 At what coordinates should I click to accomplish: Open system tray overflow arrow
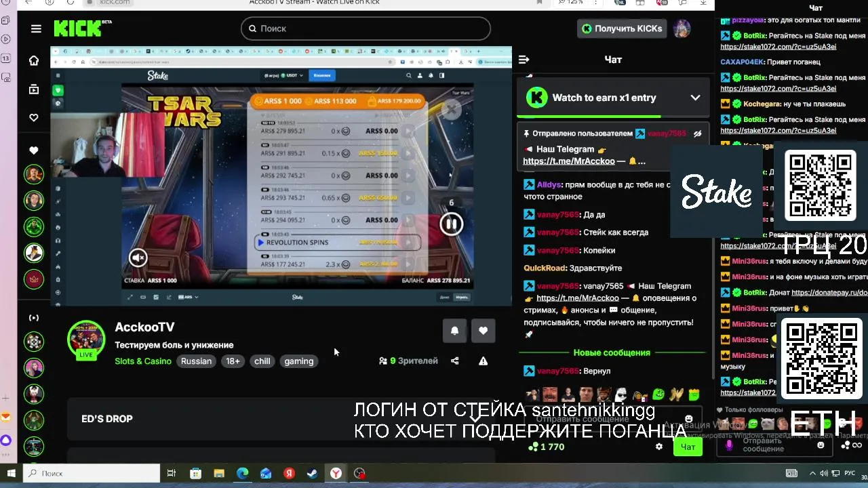812,473
